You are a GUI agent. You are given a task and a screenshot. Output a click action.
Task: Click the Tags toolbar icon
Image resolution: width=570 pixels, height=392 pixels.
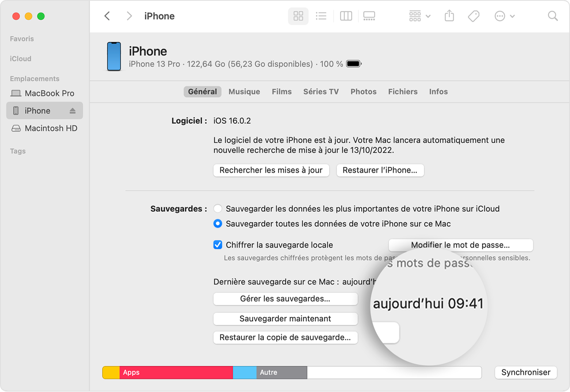click(x=474, y=16)
